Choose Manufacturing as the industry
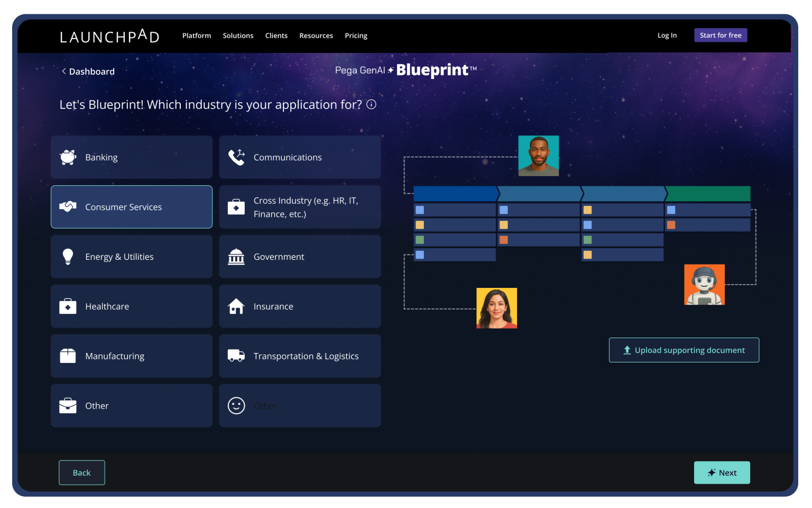 pyautogui.click(x=131, y=356)
